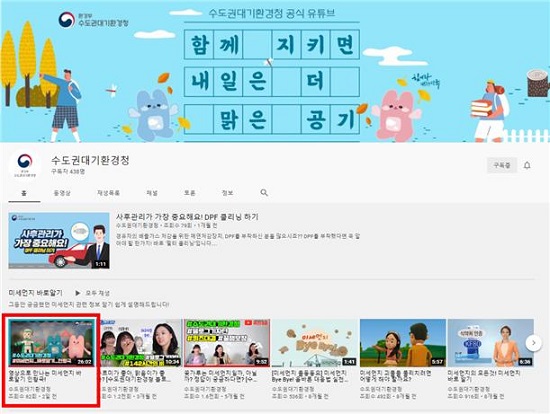Click the title under the 10:34 video
Screen dimensions: 550x414
click(136, 376)
